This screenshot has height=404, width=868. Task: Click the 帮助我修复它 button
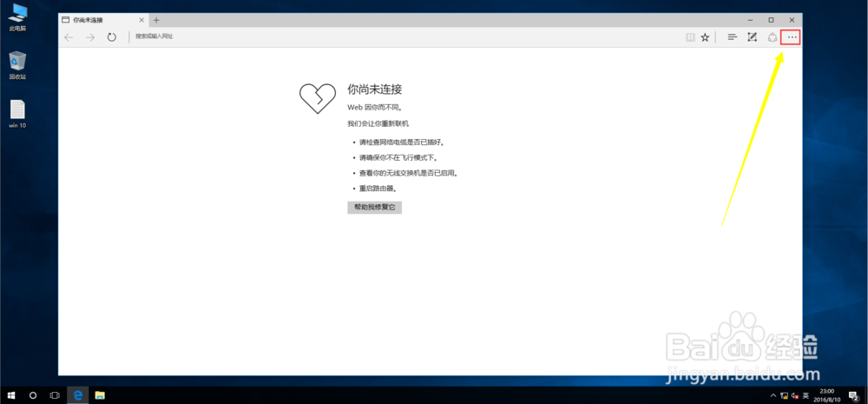375,208
